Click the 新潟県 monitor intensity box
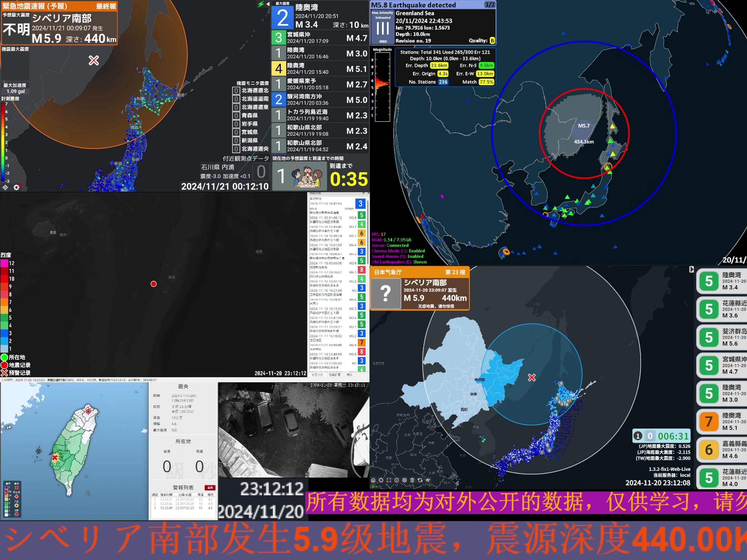Viewport: 747px width, 560px height. (x=236, y=141)
